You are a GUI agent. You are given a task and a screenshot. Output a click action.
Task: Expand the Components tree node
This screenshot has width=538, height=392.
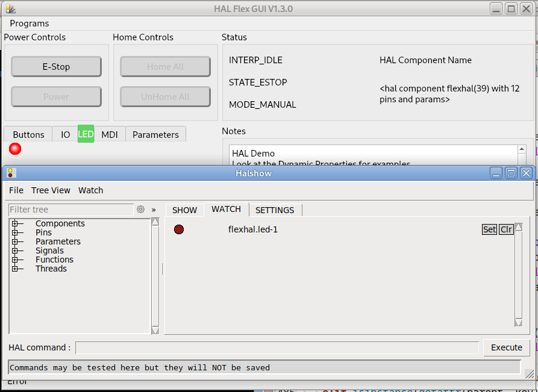[x=14, y=224]
